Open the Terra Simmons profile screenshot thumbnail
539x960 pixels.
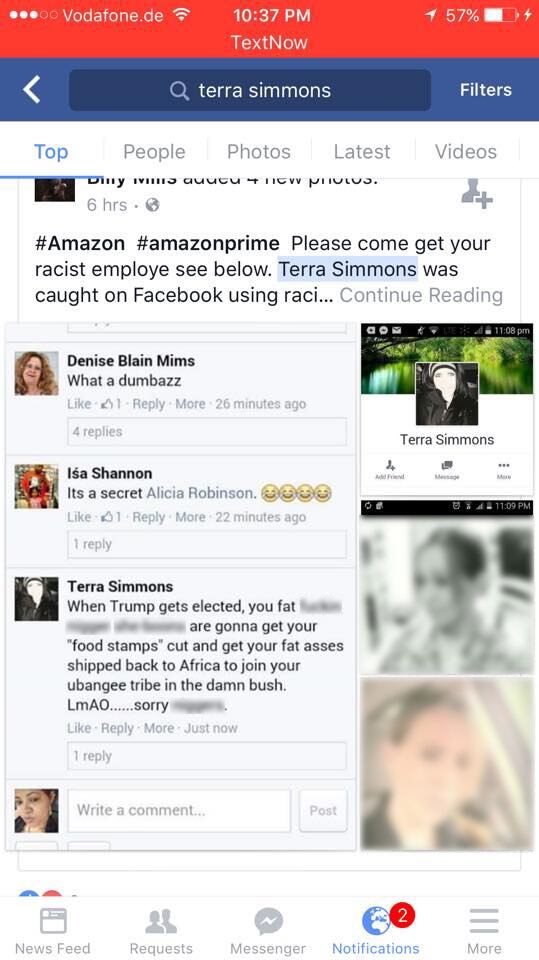(447, 409)
